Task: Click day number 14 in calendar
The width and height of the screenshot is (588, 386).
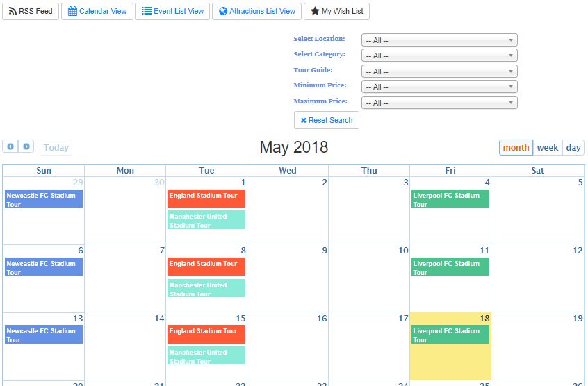Action: point(159,319)
